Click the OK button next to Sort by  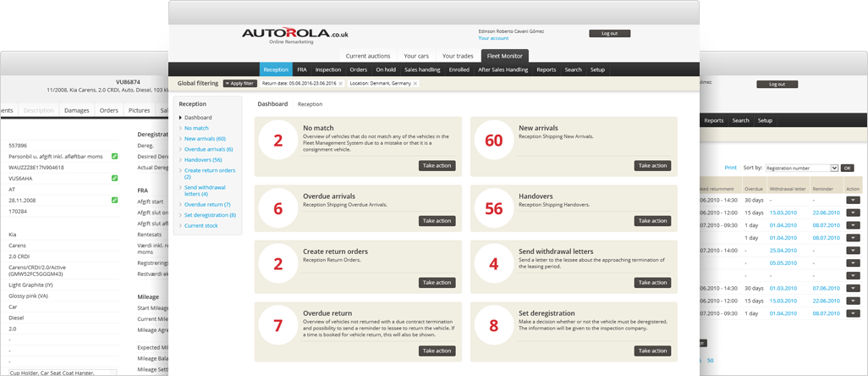tap(847, 168)
